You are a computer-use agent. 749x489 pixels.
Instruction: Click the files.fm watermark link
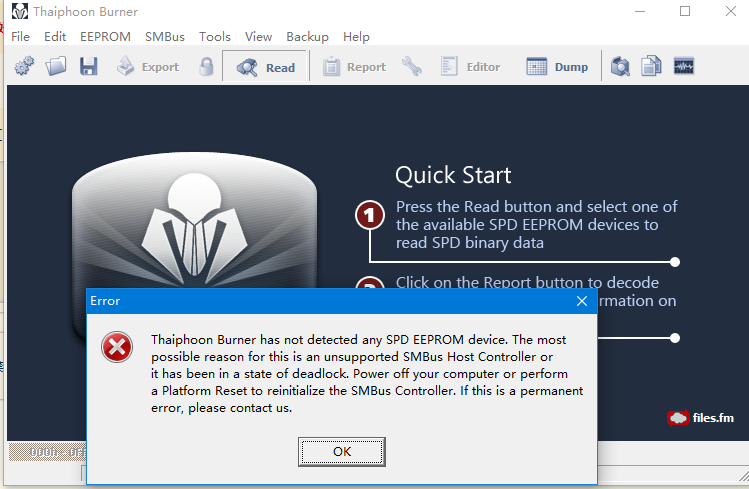click(700, 418)
